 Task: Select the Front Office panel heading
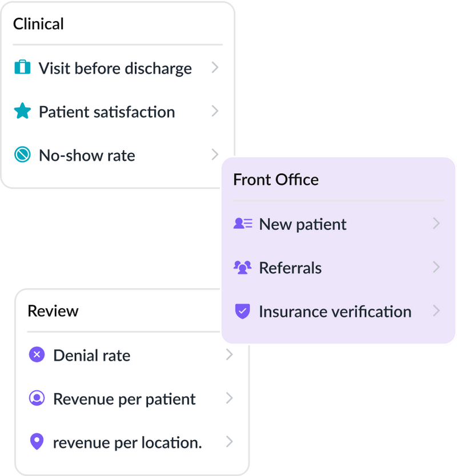coord(276,180)
